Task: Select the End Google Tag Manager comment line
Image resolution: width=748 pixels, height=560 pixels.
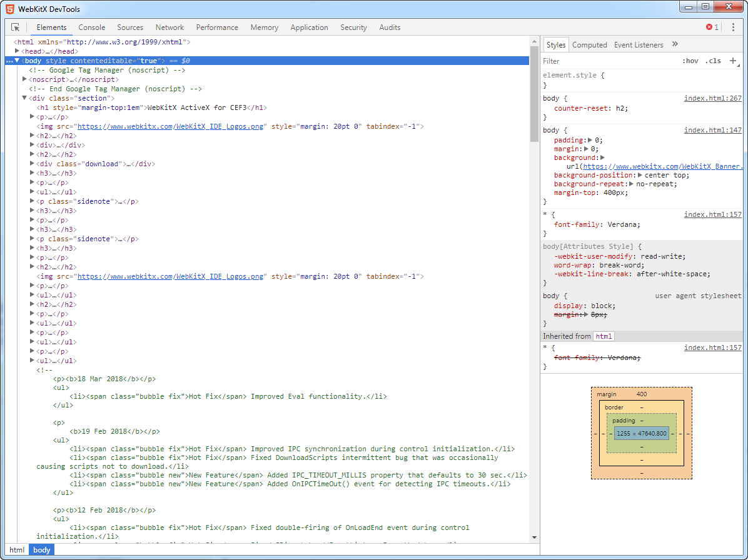Action: click(115, 89)
